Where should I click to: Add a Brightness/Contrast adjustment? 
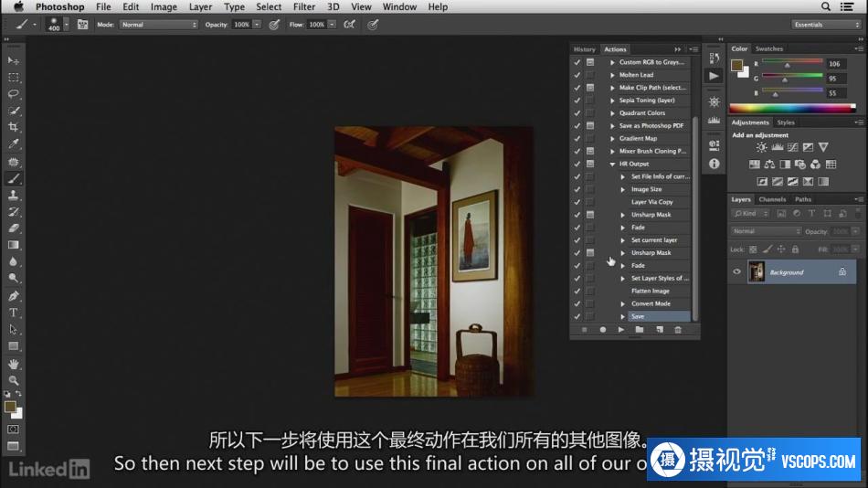pyautogui.click(x=762, y=147)
